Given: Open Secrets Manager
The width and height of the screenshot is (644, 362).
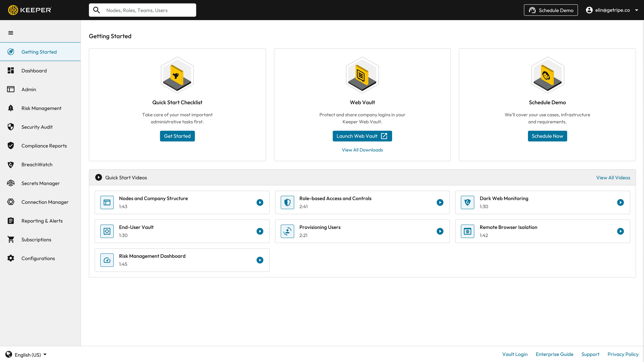Looking at the screenshot, I should (x=40, y=183).
